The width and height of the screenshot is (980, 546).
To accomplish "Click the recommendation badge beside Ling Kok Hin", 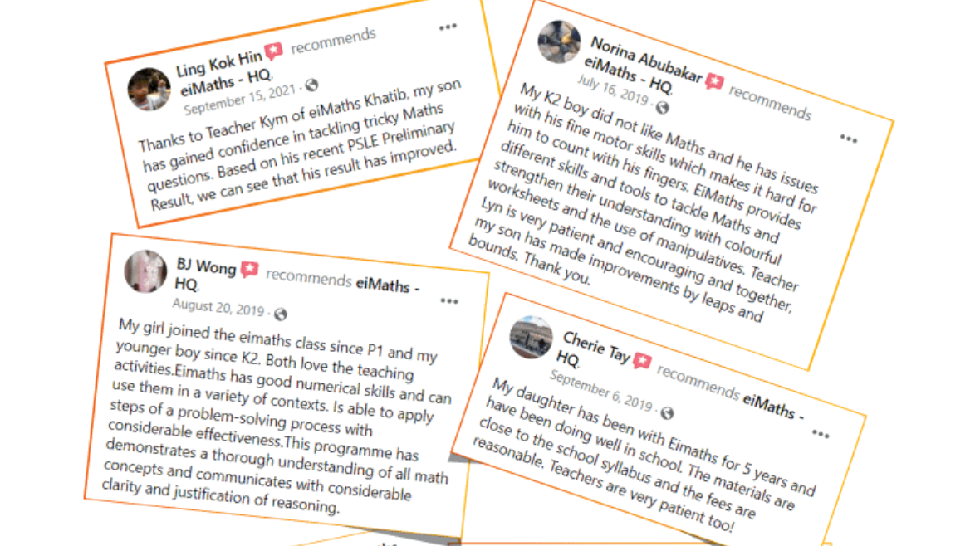I will [273, 52].
